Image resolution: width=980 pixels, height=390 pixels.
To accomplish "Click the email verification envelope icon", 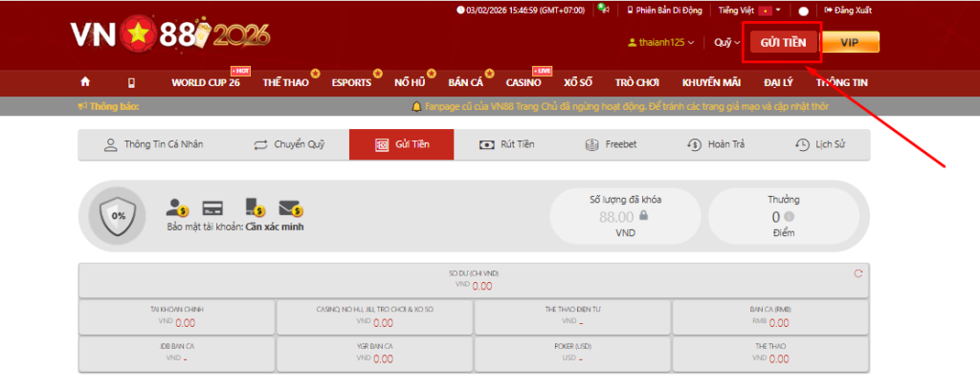I will (x=290, y=207).
